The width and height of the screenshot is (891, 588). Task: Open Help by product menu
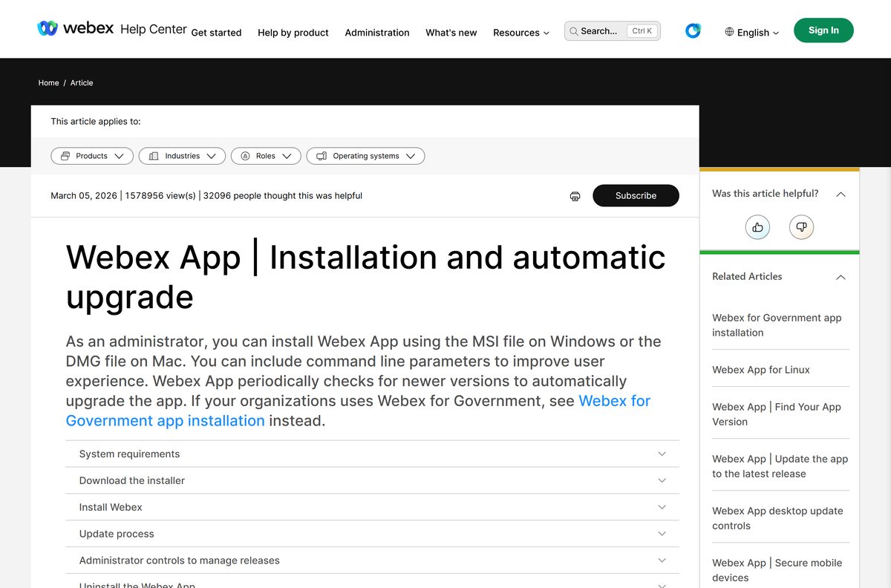(x=293, y=33)
